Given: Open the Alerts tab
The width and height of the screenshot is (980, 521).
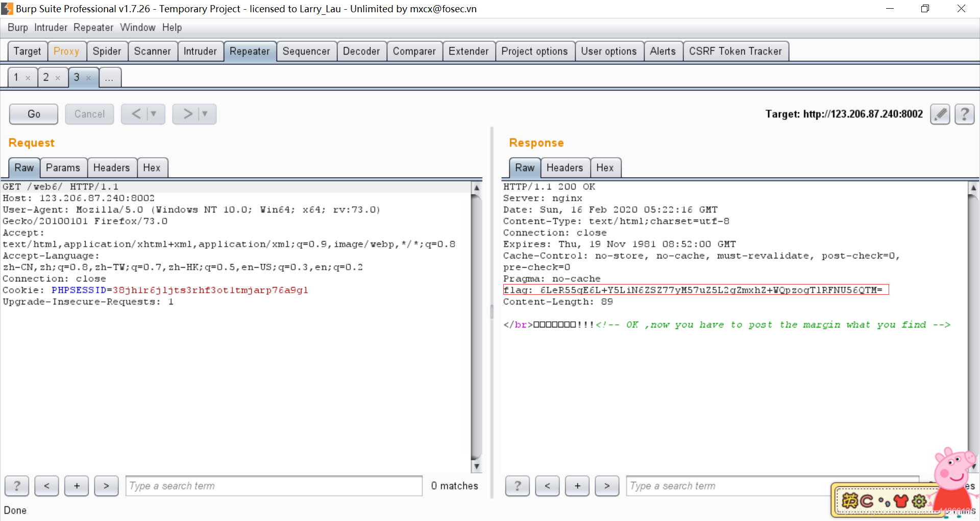Looking at the screenshot, I should (663, 51).
